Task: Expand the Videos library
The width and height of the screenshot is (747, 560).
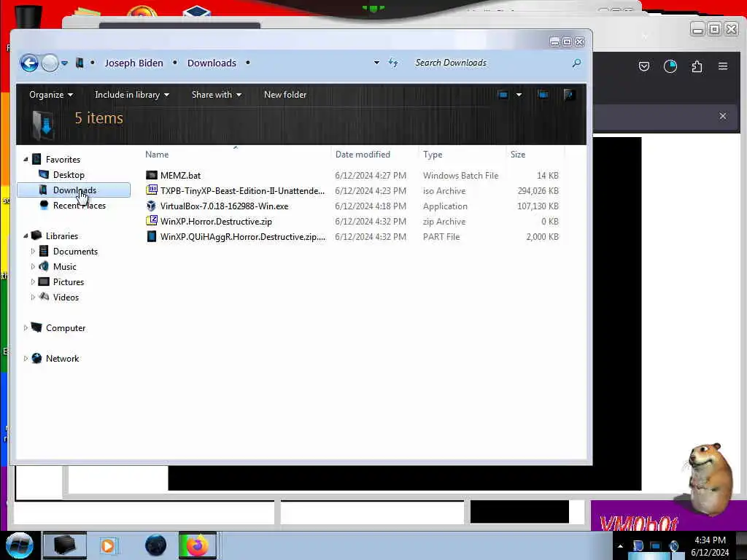Action: point(33,297)
